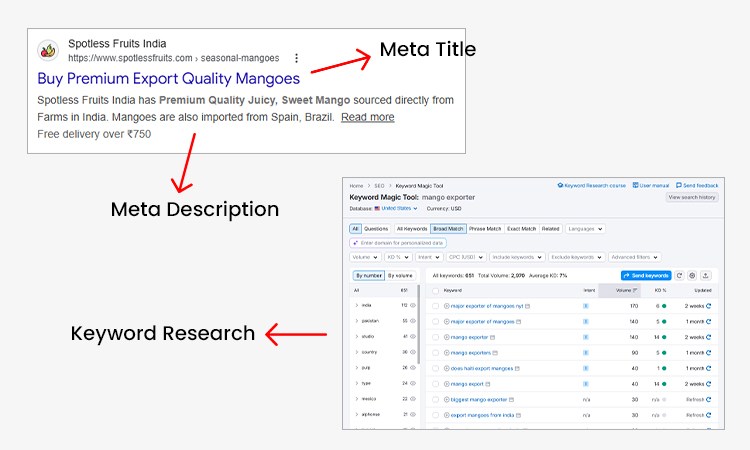Tick checkbox for 'major exporter of mangoes' row
750x450 pixels.
click(435, 322)
